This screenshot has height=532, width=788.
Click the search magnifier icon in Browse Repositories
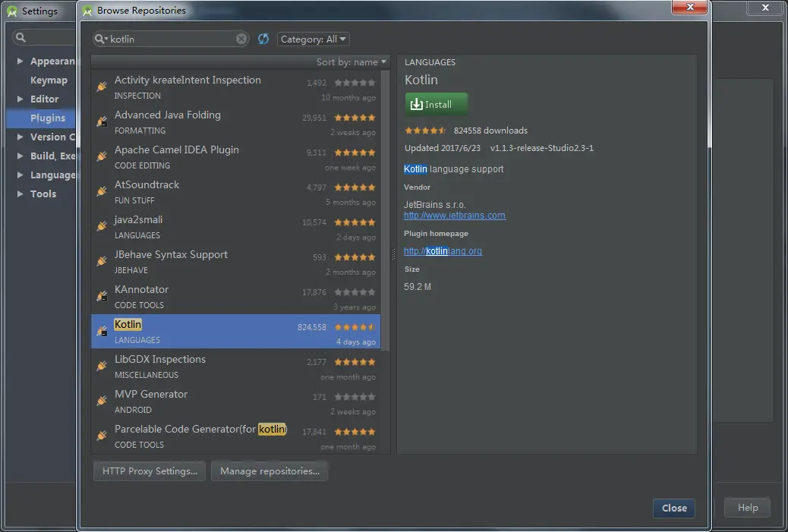coord(99,39)
